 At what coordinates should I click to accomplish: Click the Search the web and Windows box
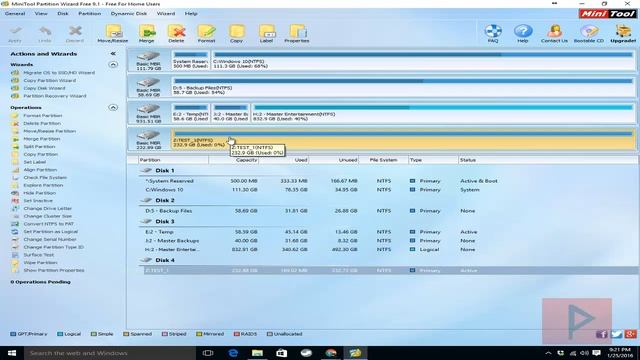click(x=110, y=353)
